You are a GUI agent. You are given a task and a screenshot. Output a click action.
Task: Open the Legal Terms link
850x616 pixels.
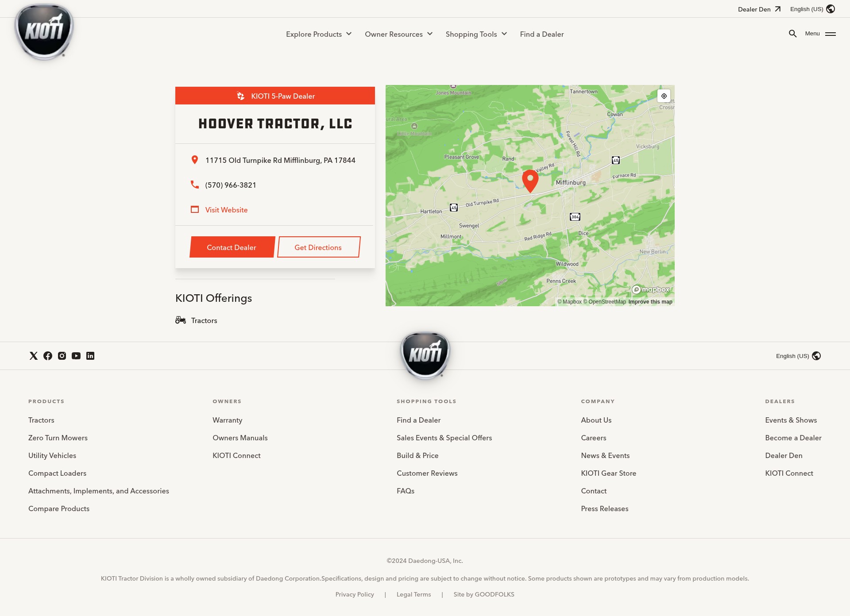point(413,594)
